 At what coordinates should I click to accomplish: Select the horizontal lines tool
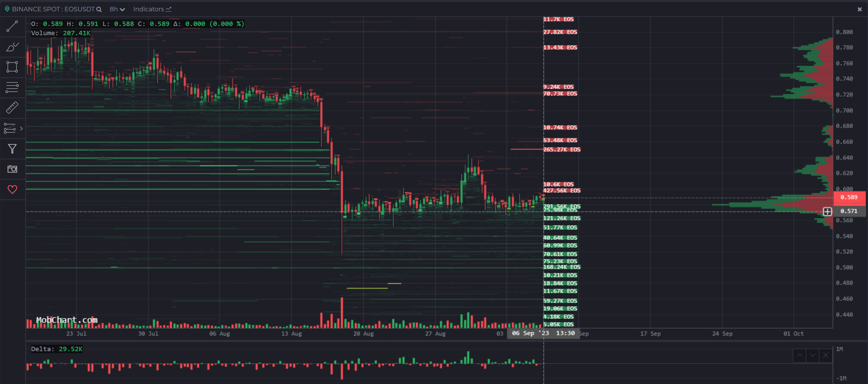(12, 87)
